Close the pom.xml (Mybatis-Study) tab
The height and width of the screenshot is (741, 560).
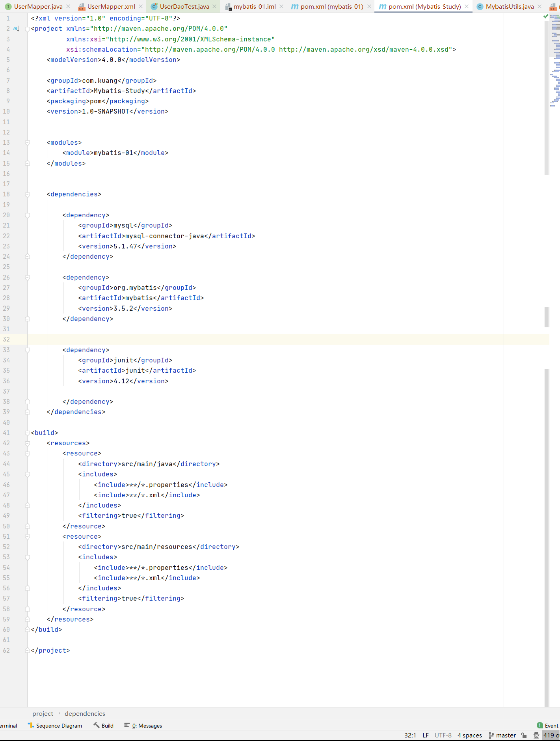coord(467,6)
